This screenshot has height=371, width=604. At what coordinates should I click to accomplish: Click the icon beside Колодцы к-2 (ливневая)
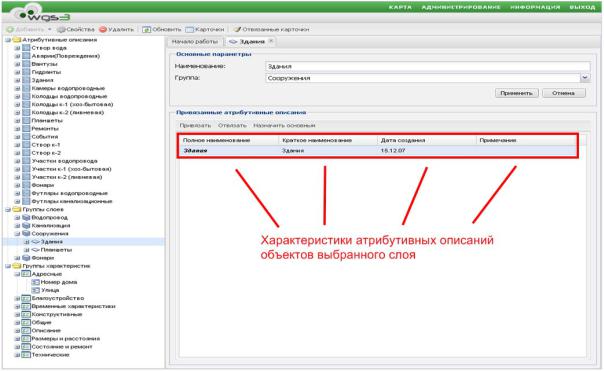(26, 112)
